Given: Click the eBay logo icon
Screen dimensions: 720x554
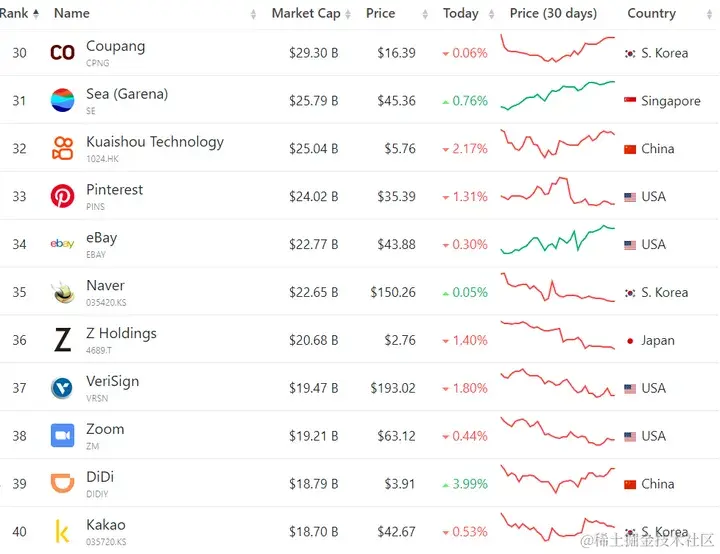Looking at the screenshot, I should pyautogui.click(x=62, y=244).
